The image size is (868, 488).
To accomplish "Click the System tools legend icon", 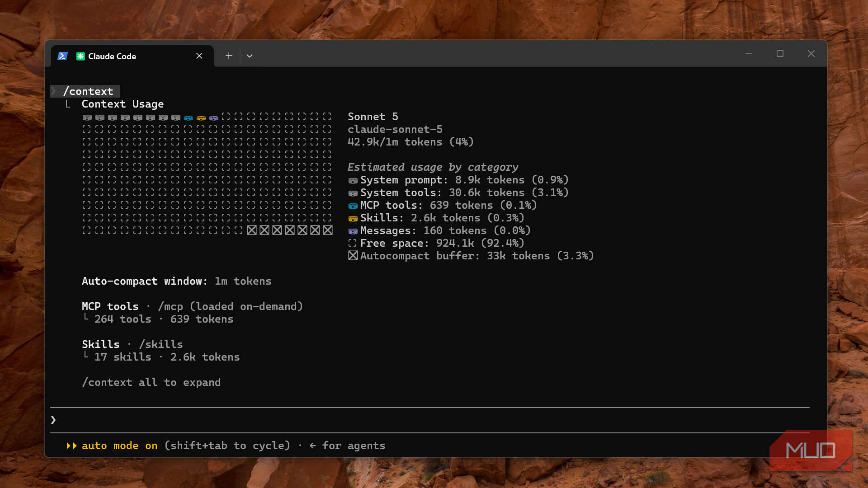I will [353, 193].
